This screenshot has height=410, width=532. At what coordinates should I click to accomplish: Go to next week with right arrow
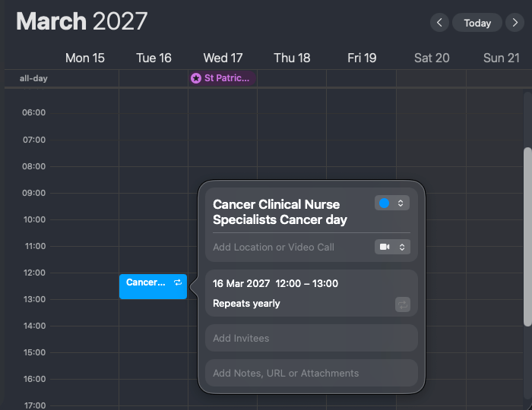(516, 23)
